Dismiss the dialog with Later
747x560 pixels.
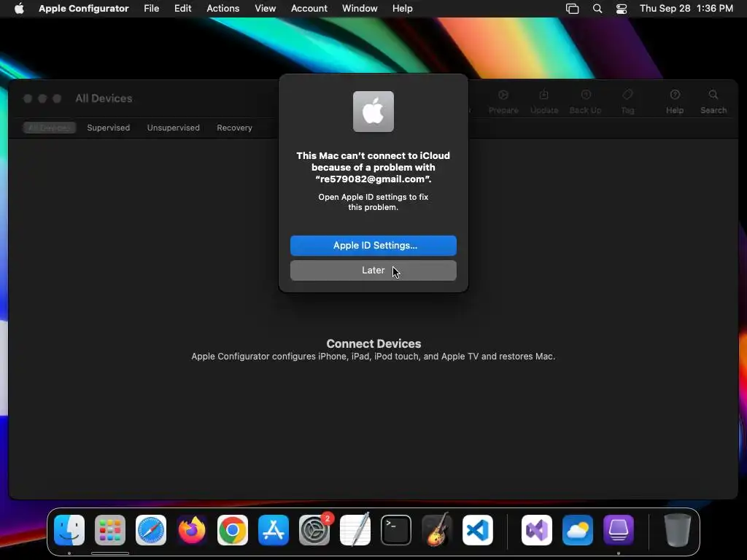pyautogui.click(x=373, y=271)
